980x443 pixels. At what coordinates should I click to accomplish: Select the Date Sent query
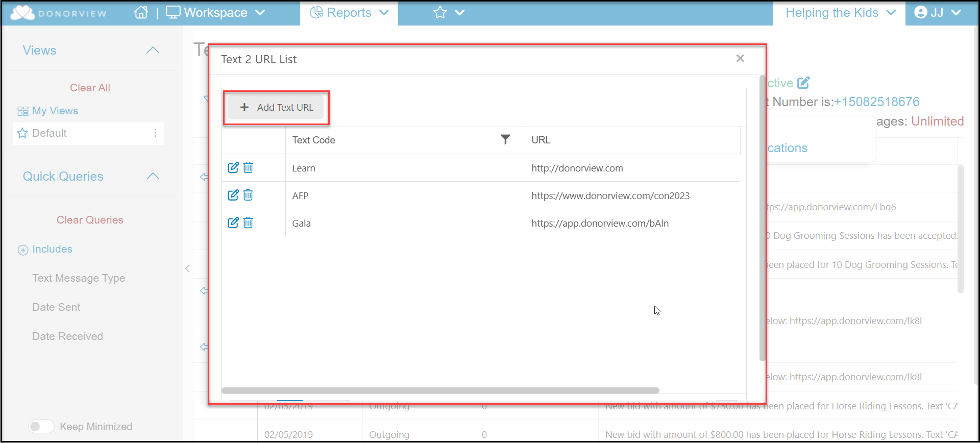coord(56,307)
